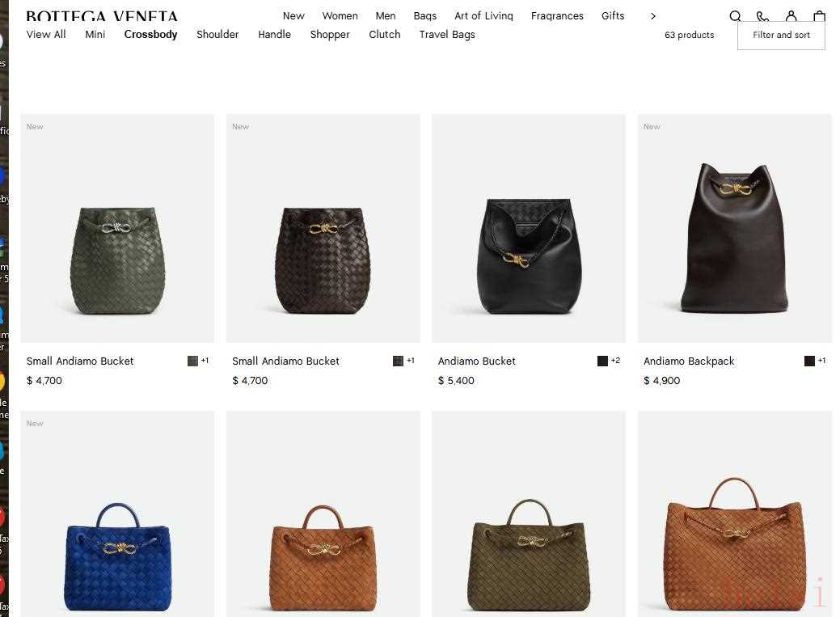Open the shopping bag icon
The width and height of the screenshot is (840, 617).
click(819, 15)
